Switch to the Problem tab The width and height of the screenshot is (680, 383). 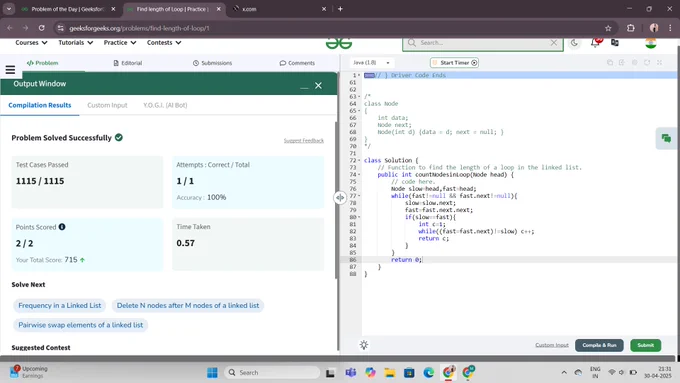click(42, 63)
